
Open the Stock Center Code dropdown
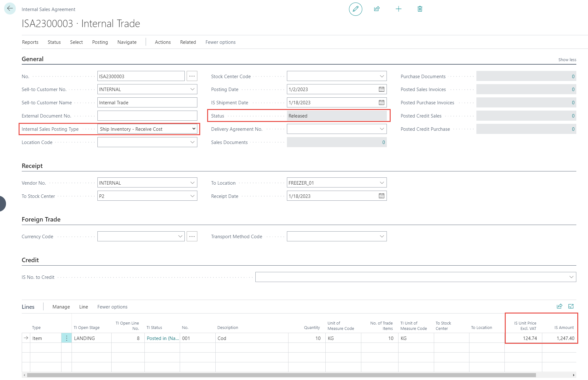(x=382, y=76)
